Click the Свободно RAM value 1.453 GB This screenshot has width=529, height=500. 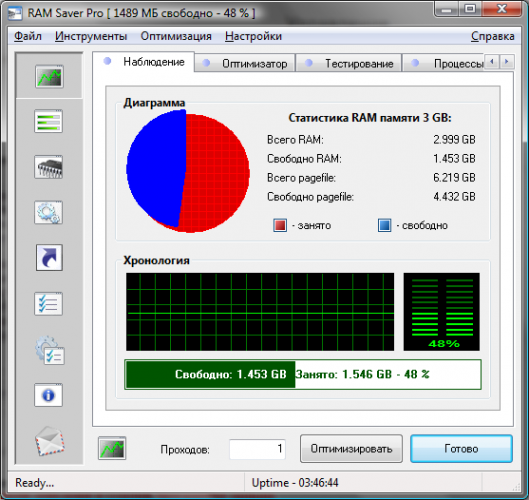454,158
